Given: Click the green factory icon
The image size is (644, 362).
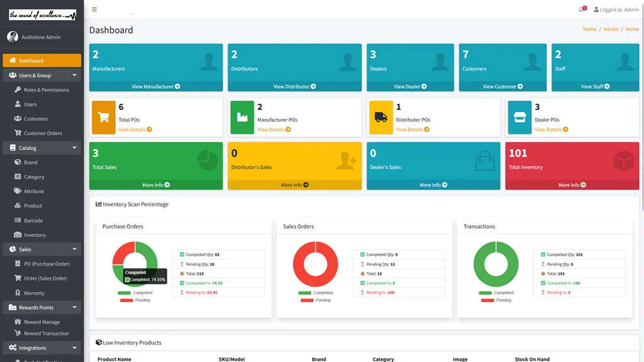Looking at the screenshot, I should pos(242,117).
